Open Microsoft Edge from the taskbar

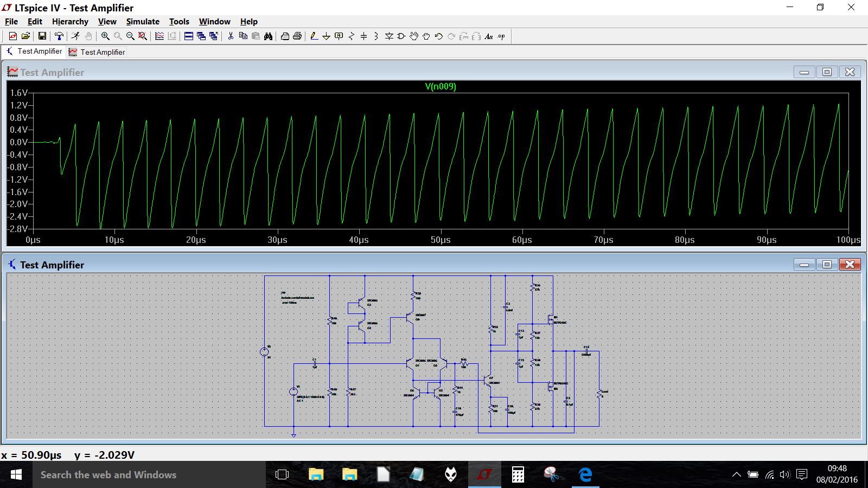click(585, 474)
